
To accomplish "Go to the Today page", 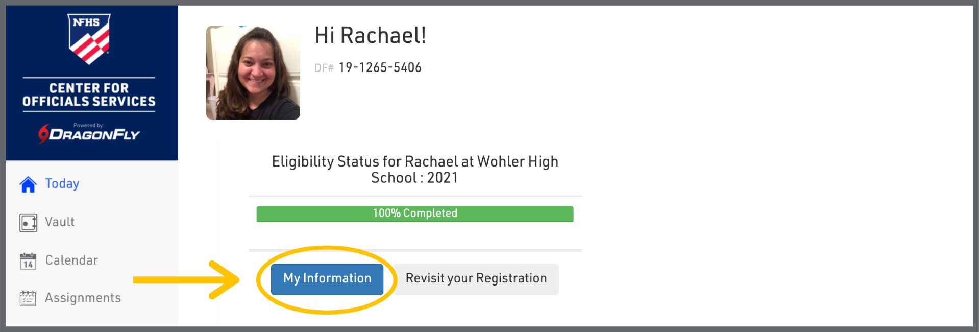I will pos(62,184).
